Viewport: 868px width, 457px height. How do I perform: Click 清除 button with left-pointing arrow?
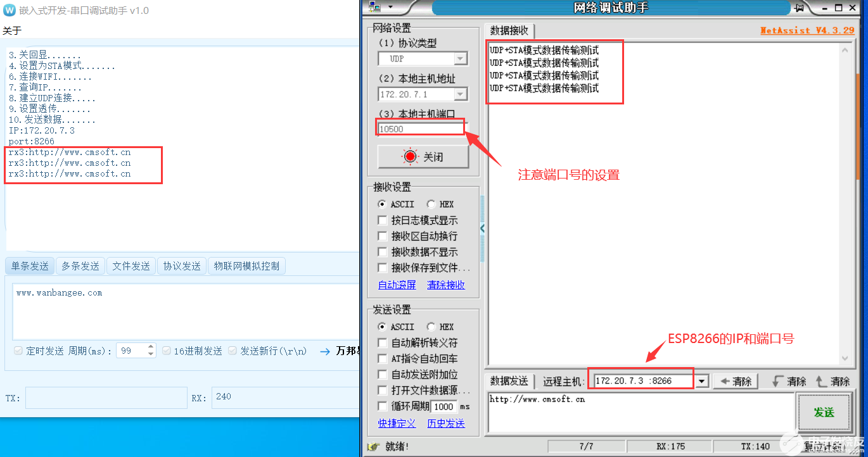[736, 381]
